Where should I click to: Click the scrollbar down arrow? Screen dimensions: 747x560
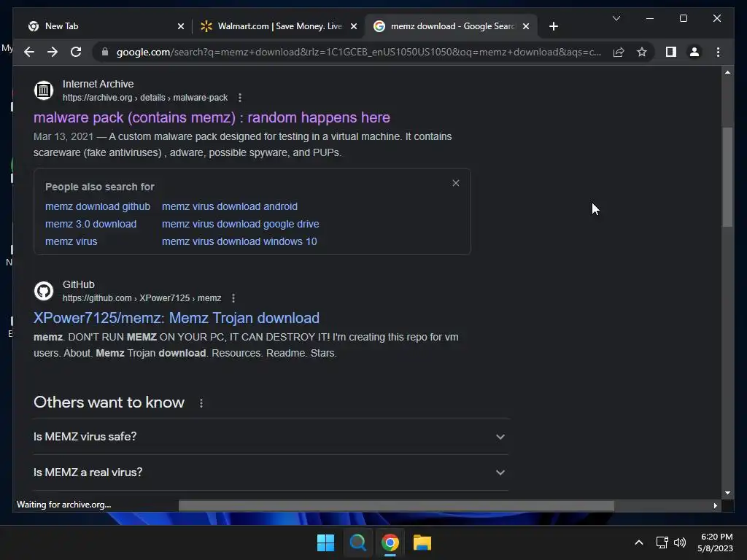point(727,493)
